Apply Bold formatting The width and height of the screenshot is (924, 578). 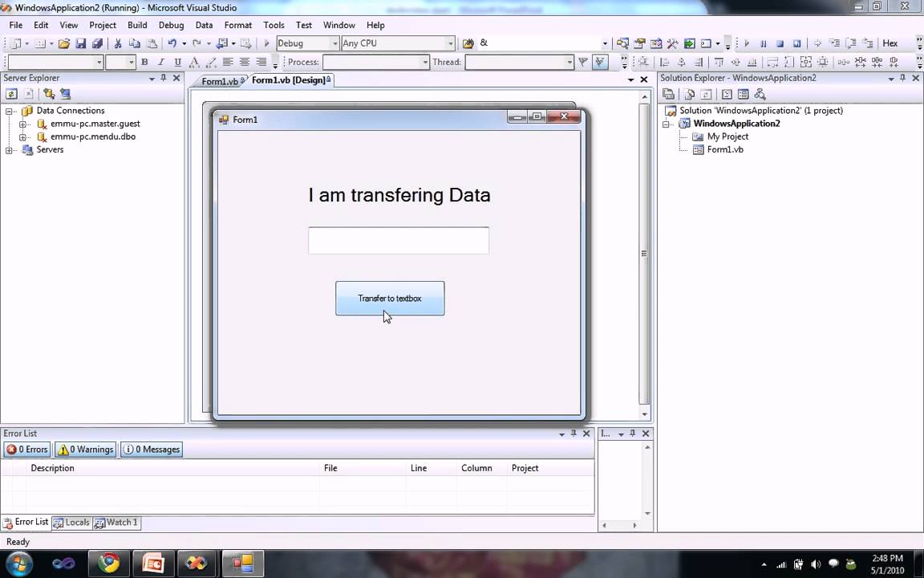pyautogui.click(x=144, y=62)
